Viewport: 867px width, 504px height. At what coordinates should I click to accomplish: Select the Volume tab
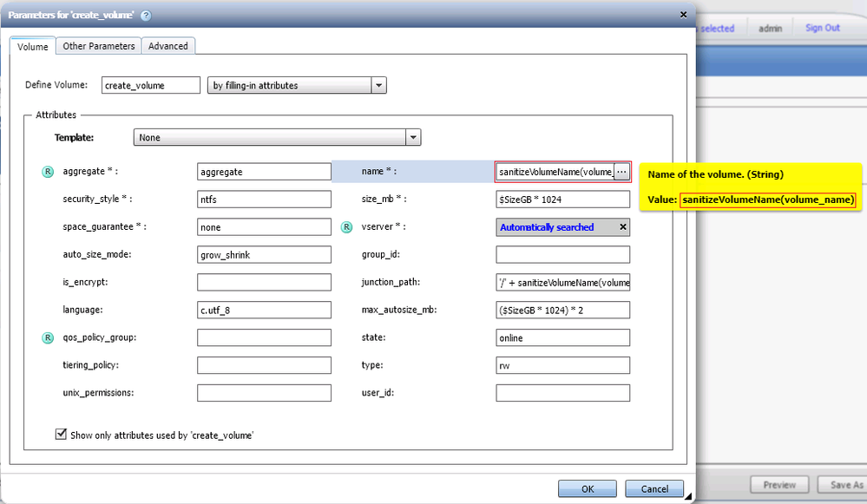click(x=33, y=47)
